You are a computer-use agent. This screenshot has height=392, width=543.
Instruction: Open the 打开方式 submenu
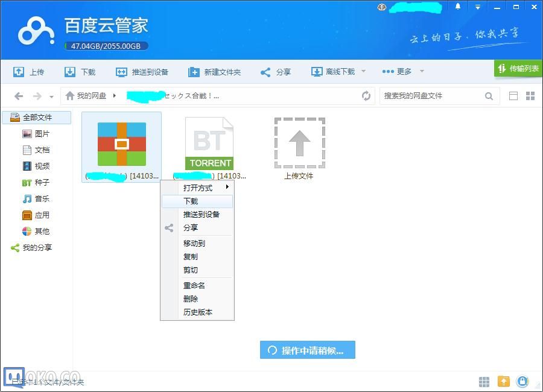(197, 188)
